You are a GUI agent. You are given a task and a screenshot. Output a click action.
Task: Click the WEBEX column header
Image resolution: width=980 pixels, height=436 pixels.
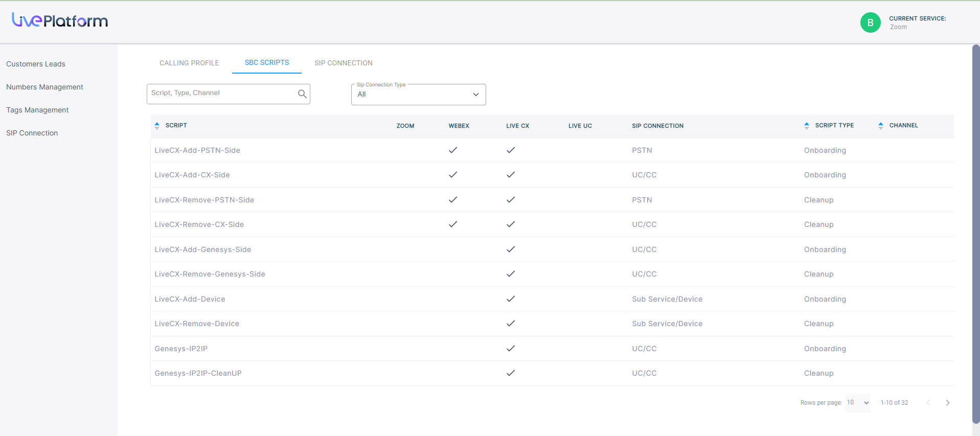pyautogui.click(x=459, y=126)
